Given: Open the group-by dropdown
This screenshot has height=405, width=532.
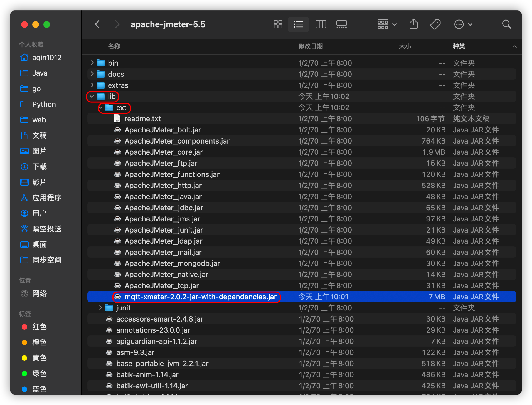Looking at the screenshot, I should [387, 24].
